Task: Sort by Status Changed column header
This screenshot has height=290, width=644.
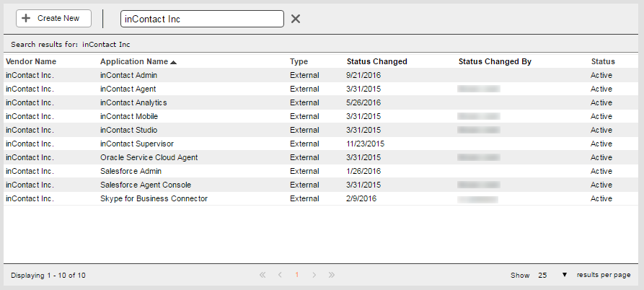Action: pos(376,61)
